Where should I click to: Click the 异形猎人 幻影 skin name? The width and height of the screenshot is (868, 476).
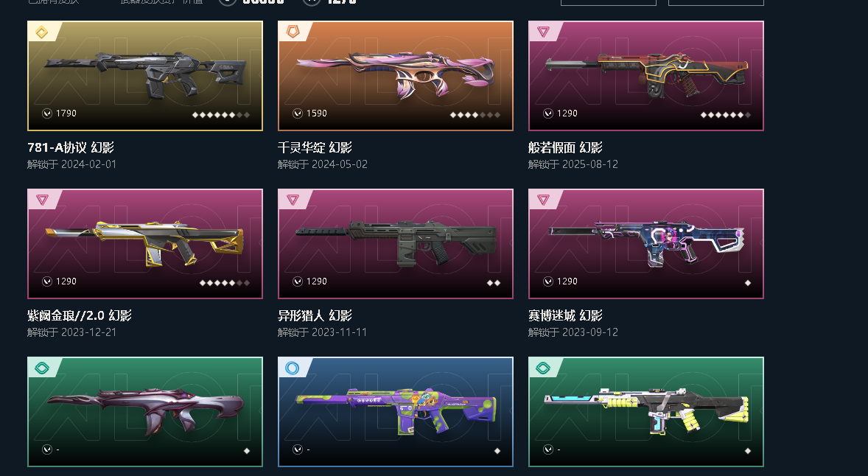tap(315, 315)
